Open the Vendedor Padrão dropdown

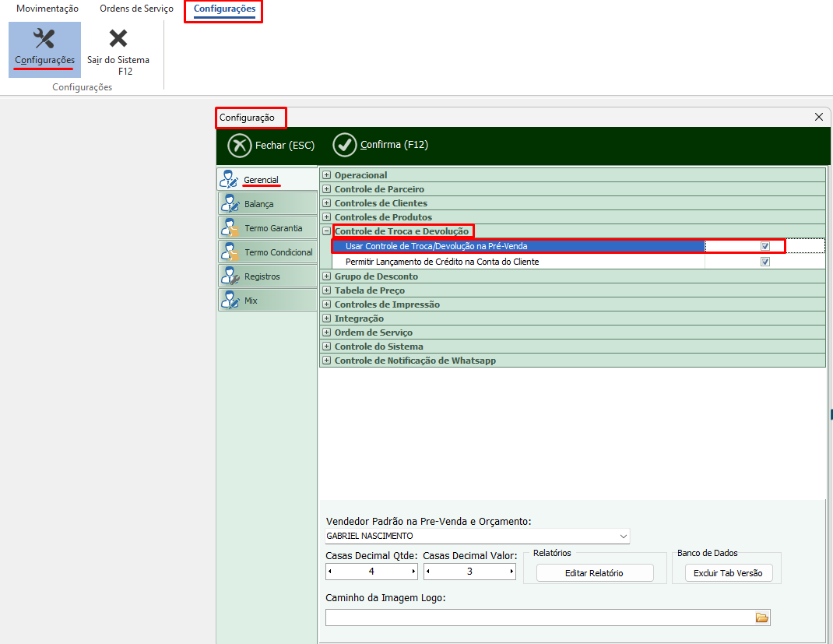pyautogui.click(x=623, y=537)
